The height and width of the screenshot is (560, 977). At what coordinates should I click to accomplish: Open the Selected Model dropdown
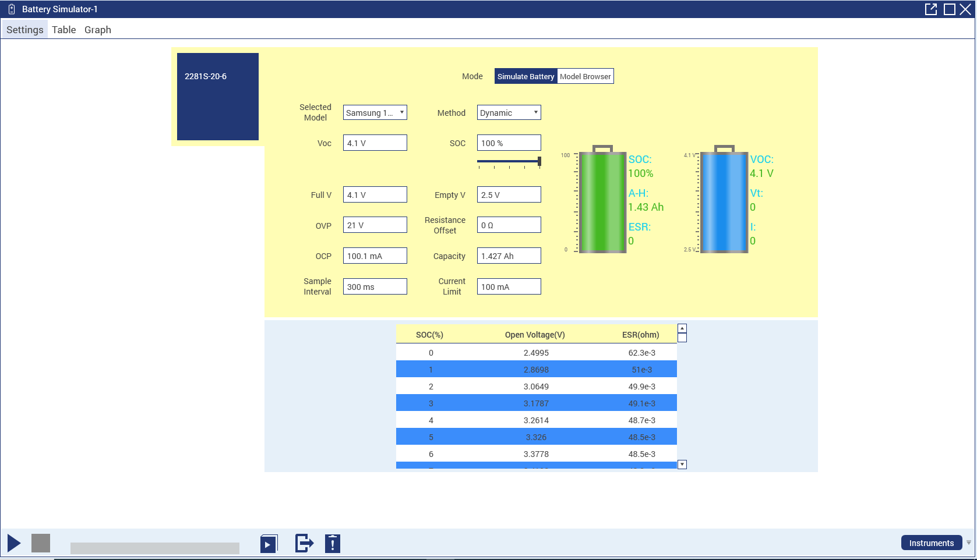pos(375,112)
